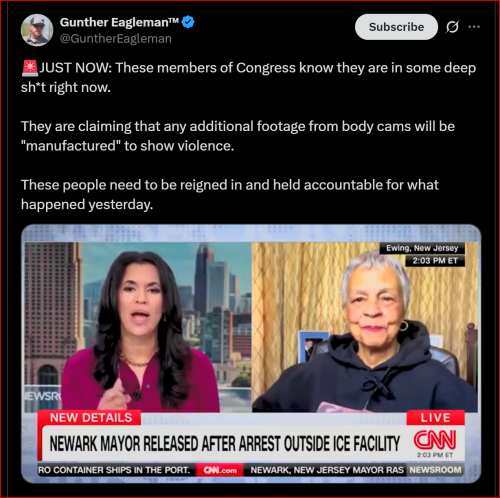Image resolution: width=500 pixels, height=498 pixels.
Task: Click the guest's right video panel
Action: 365,327
